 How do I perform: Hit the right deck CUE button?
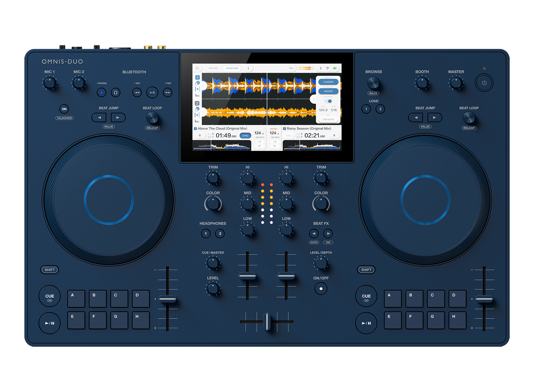(x=367, y=296)
